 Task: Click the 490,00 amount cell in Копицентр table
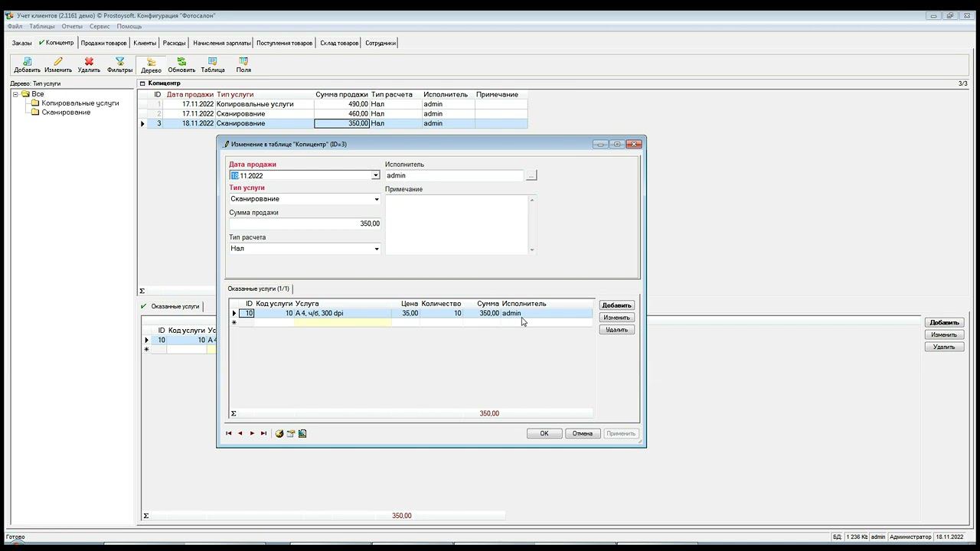342,104
